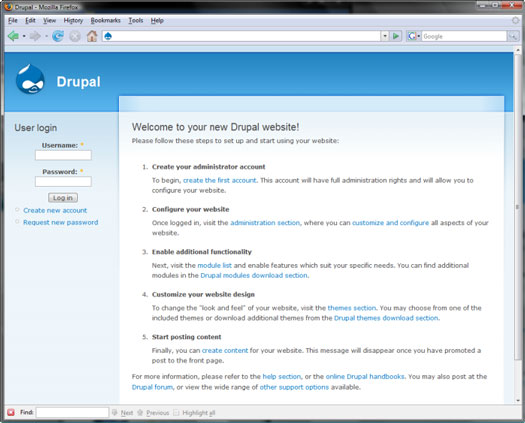Open the File menu

point(13,20)
